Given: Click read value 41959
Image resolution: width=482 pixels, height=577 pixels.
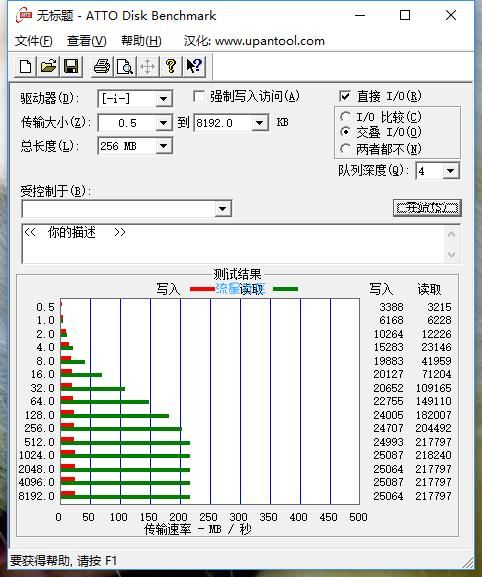Looking at the screenshot, I should [x=436, y=361].
